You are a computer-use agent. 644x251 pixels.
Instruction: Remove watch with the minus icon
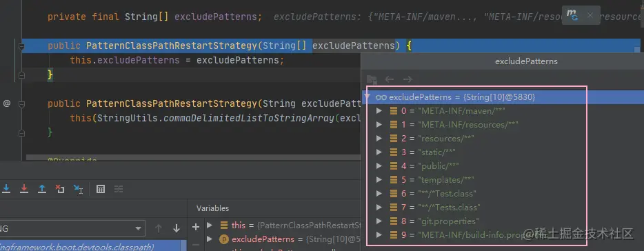(196, 244)
